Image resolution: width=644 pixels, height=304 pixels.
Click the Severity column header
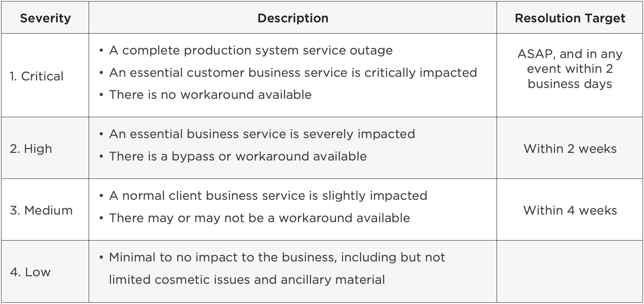click(x=45, y=18)
